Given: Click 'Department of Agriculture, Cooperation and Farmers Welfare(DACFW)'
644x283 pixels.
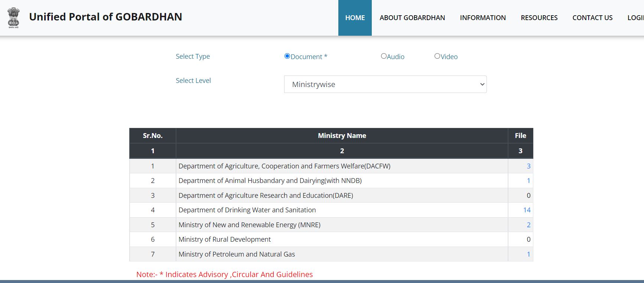Looking at the screenshot, I should (284, 166).
